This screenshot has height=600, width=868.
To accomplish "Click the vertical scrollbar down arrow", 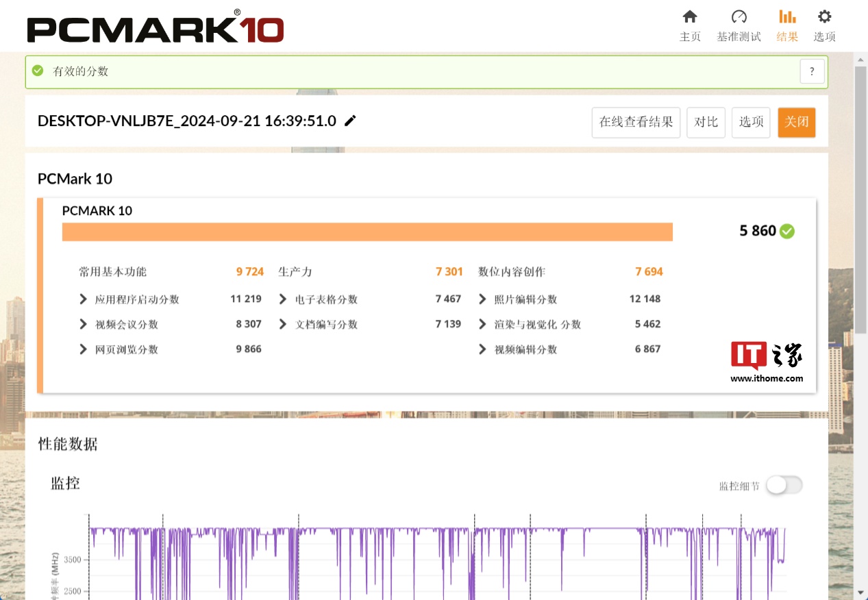I will 861,592.
